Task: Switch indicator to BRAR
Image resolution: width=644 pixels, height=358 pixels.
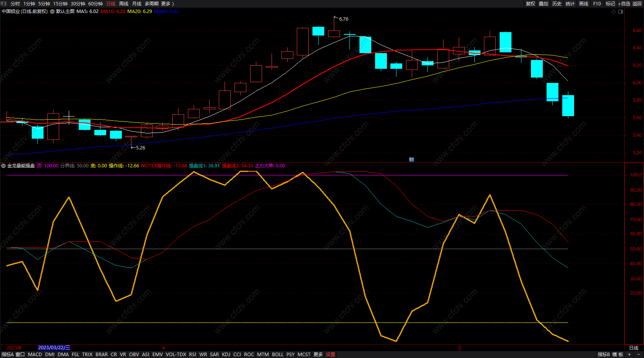Action: click(x=102, y=355)
